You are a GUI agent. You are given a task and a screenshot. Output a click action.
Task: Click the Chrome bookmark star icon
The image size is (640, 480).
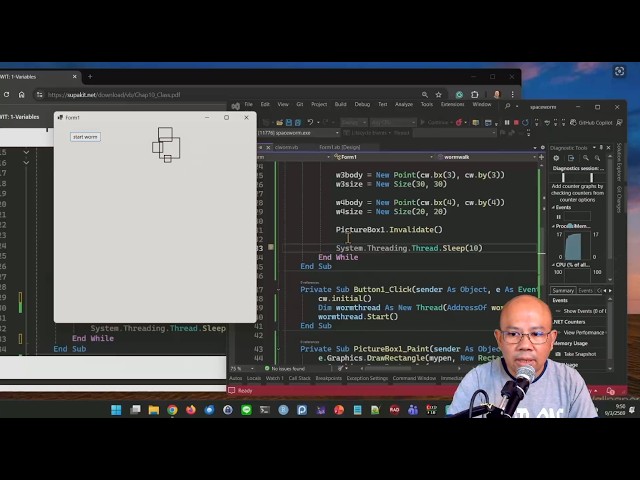(438, 95)
